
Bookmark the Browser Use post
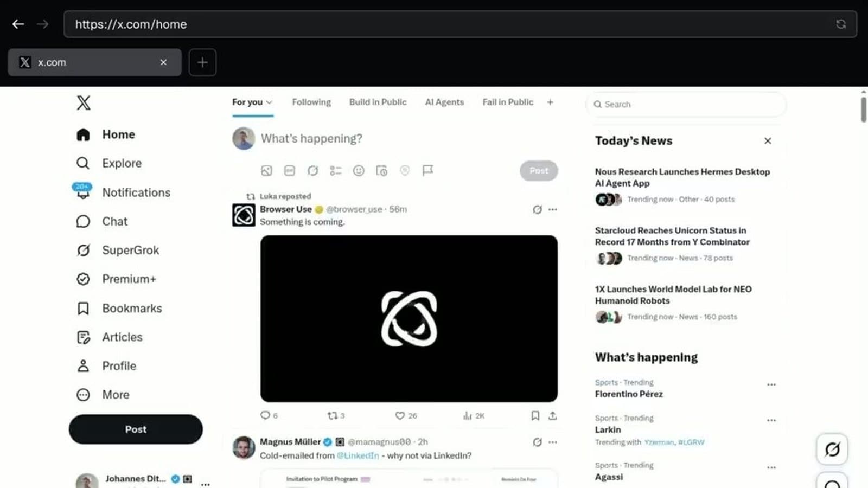coord(535,415)
